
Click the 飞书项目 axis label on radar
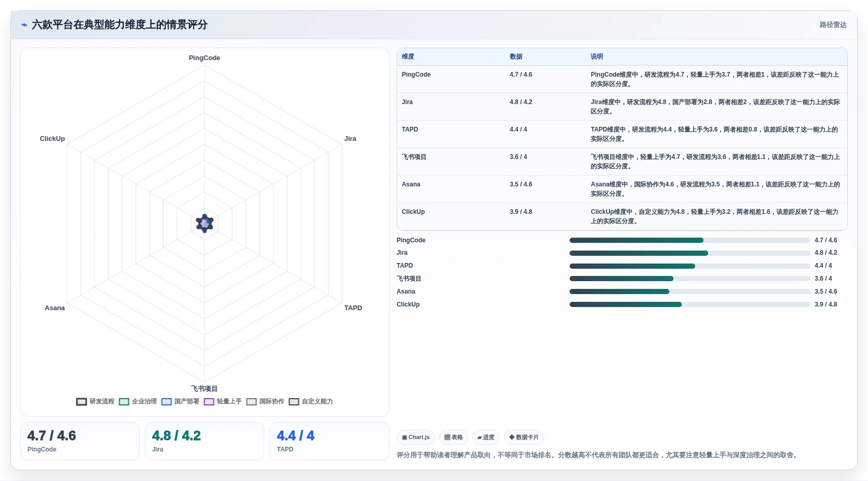click(x=204, y=389)
